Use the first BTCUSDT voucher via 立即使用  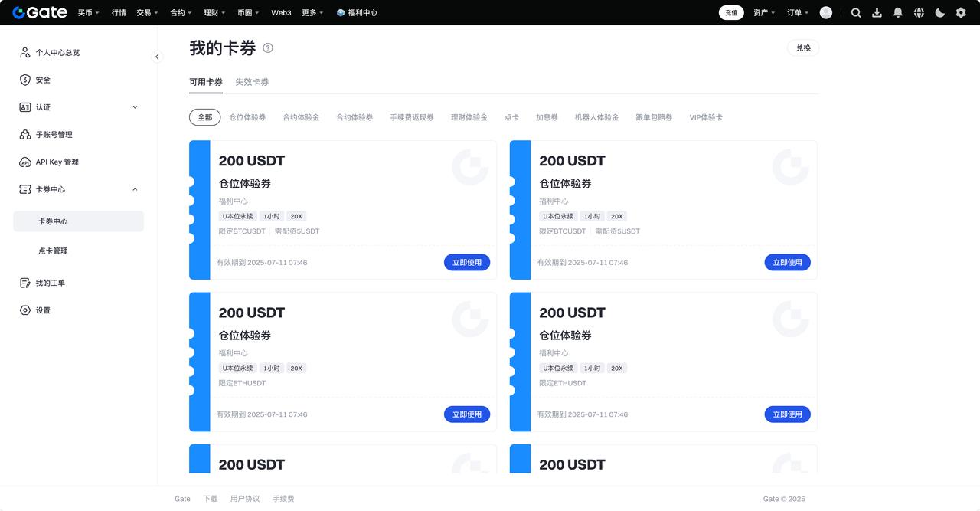click(x=467, y=262)
